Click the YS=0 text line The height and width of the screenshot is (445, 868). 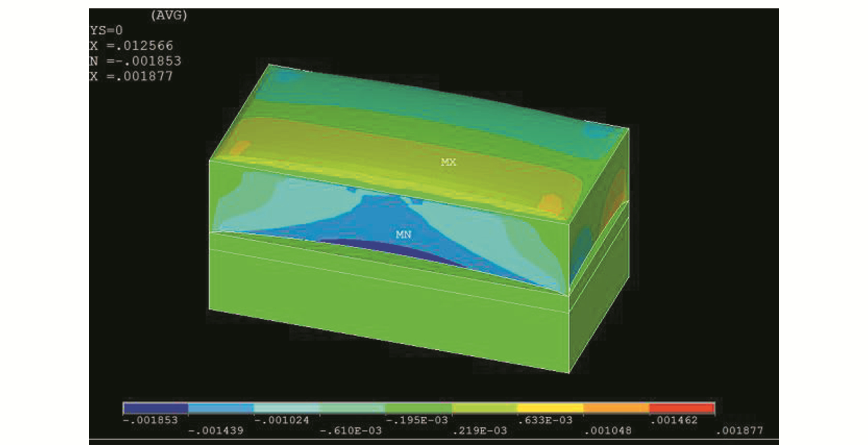106,31
